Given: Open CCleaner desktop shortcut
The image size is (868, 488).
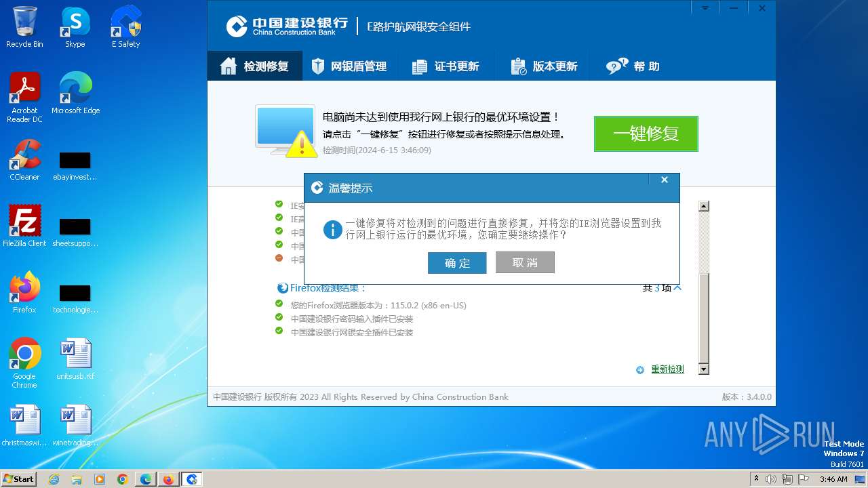Looking at the screenshot, I should [24, 160].
